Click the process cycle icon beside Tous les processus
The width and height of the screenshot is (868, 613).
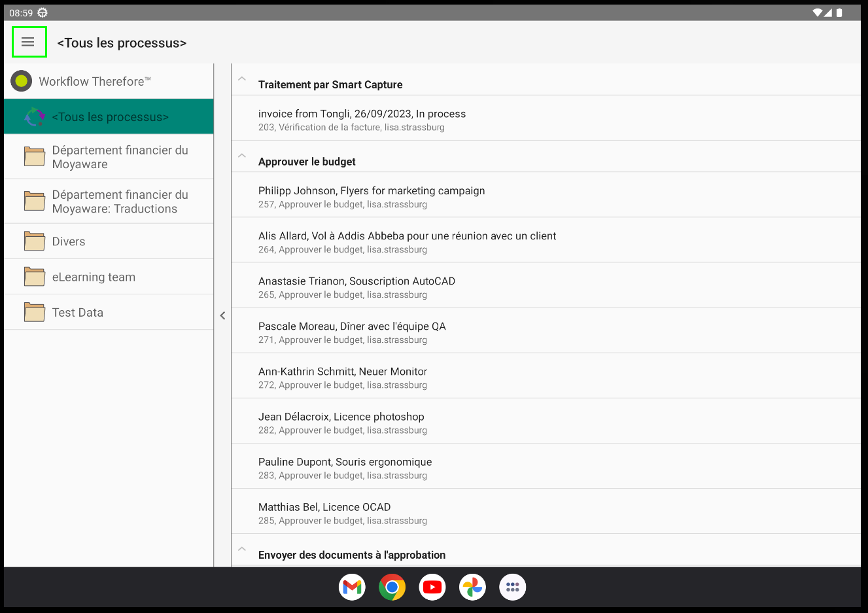click(35, 117)
